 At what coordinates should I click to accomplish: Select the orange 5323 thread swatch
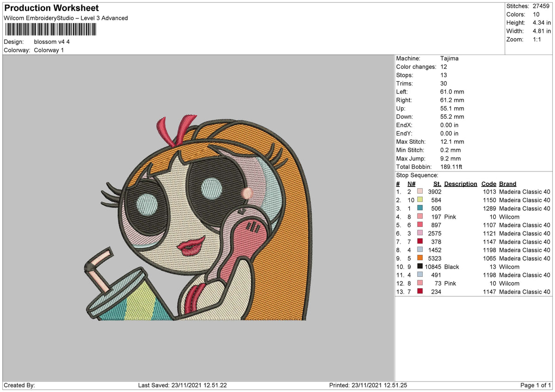point(420,258)
